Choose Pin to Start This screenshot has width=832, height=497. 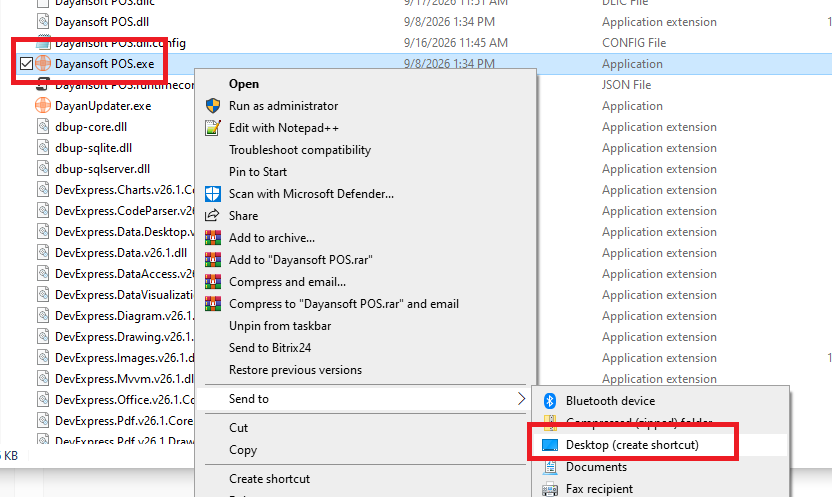pyautogui.click(x=258, y=172)
